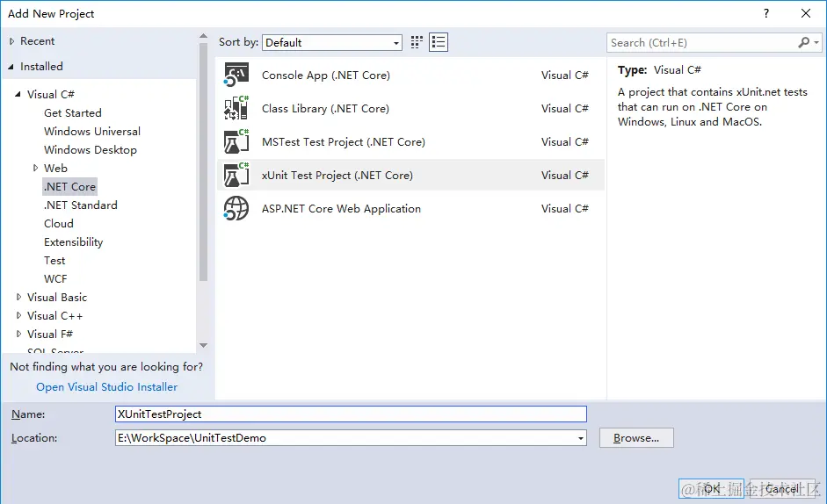Expand the Recent section
This screenshot has width=827, height=504.
(x=11, y=41)
